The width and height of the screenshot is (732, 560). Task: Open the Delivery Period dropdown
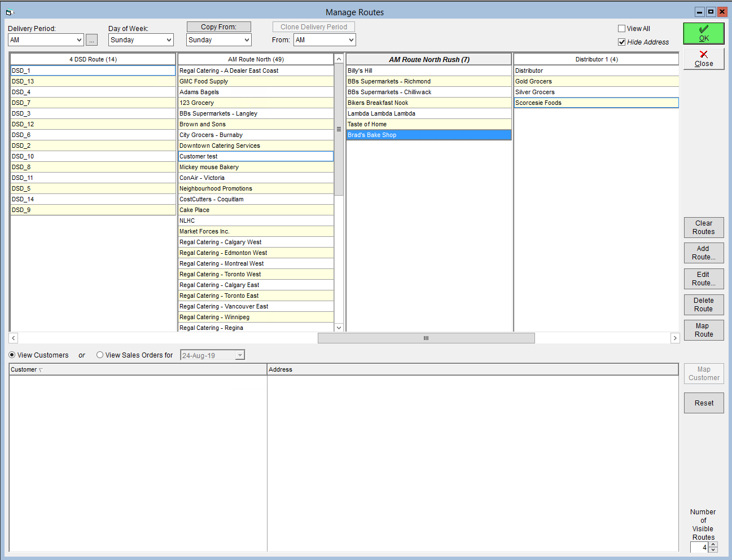(79, 40)
